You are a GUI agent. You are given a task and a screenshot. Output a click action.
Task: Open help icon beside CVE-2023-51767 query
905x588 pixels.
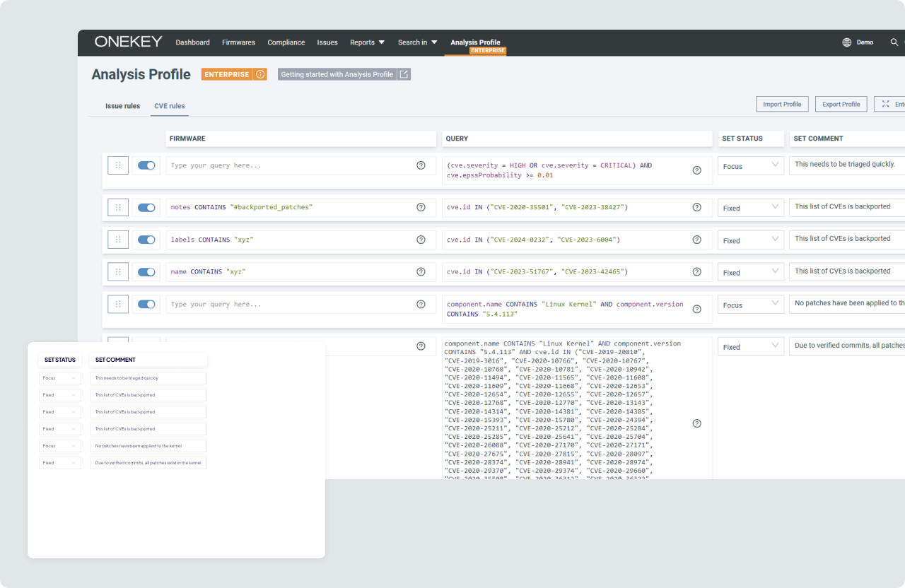tap(696, 272)
